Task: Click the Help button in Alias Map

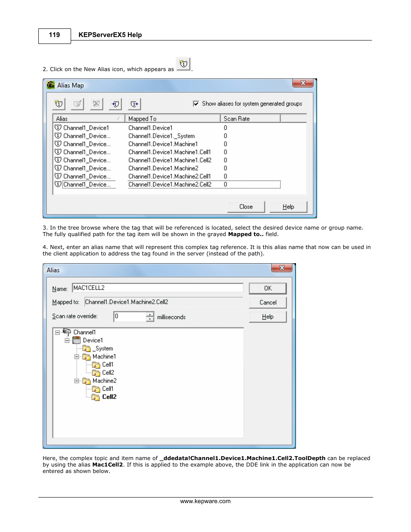Action: 288,207
